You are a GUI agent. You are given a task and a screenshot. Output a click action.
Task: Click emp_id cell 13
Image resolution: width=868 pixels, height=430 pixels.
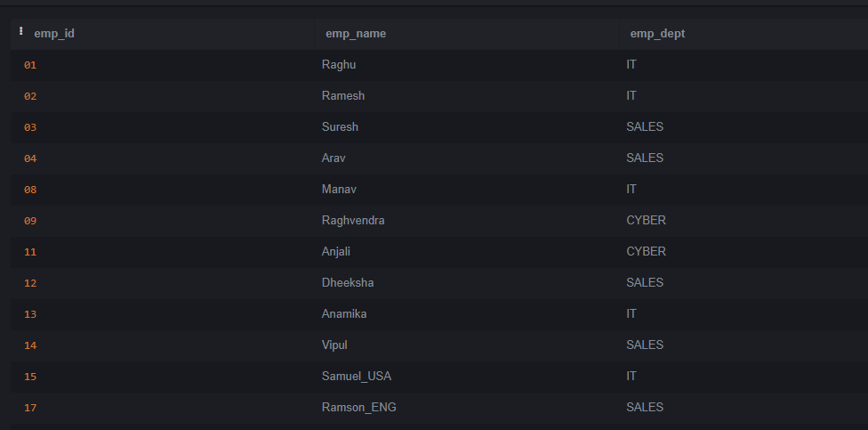(30, 314)
